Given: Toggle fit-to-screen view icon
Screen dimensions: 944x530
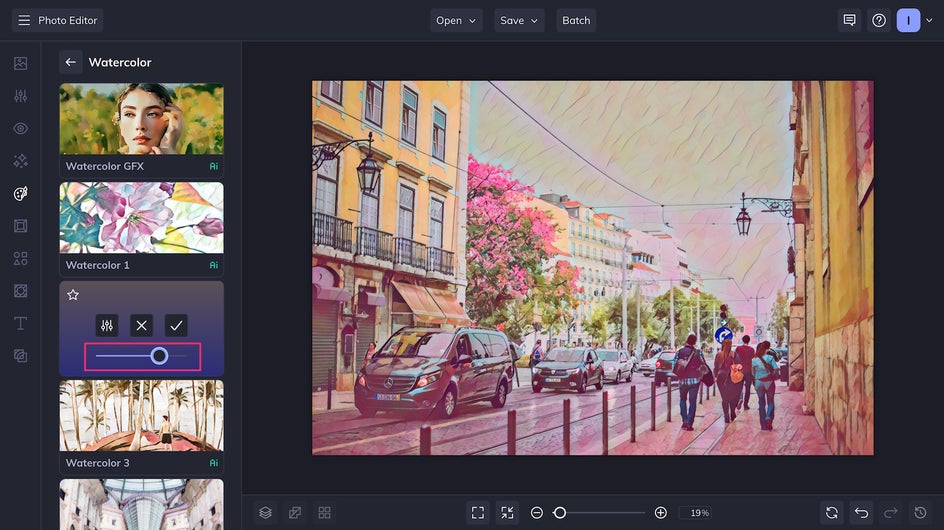Looking at the screenshot, I should pyautogui.click(x=478, y=512).
